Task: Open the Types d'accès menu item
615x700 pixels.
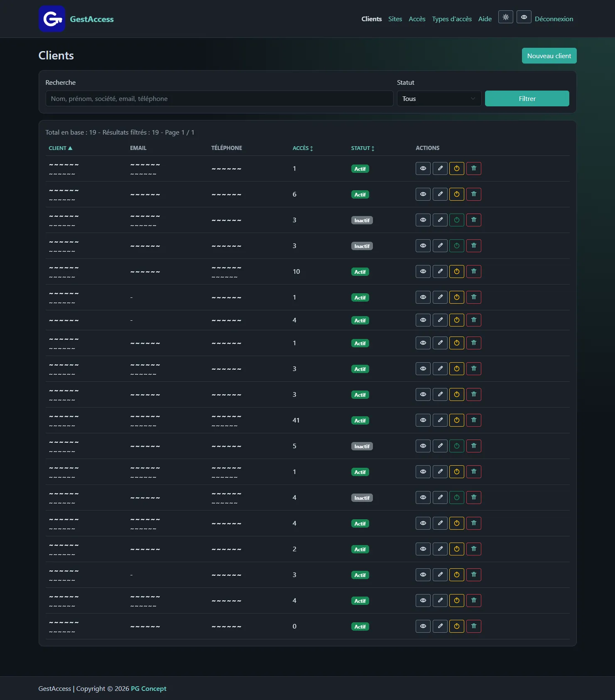Action: pos(452,19)
